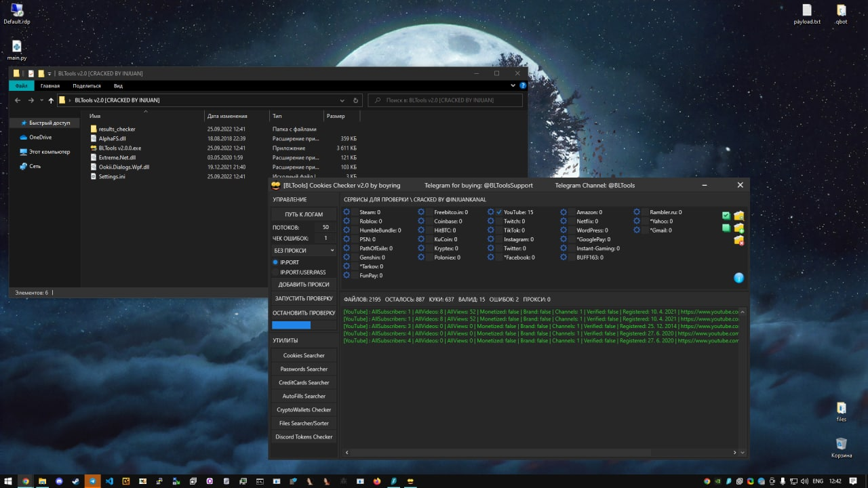868x488 pixels.
Task: Click the results log horizontal scrollbar
Action: pyautogui.click(x=540, y=453)
